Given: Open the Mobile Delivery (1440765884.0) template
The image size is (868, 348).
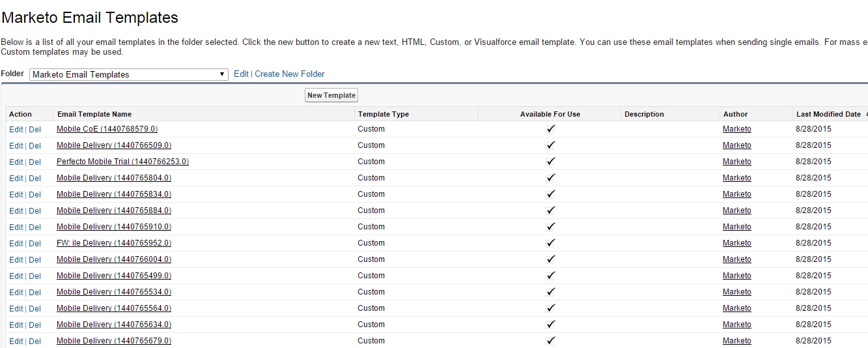Looking at the screenshot, I should click(114, 210).
